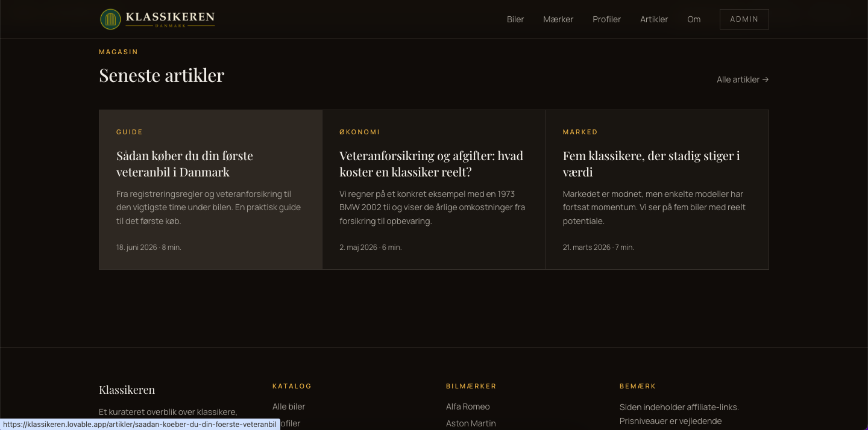Viewport: 868px width, 430px height.
Task: Click the BILMÆRKER footer heading
Action: (x=471, y=386)
